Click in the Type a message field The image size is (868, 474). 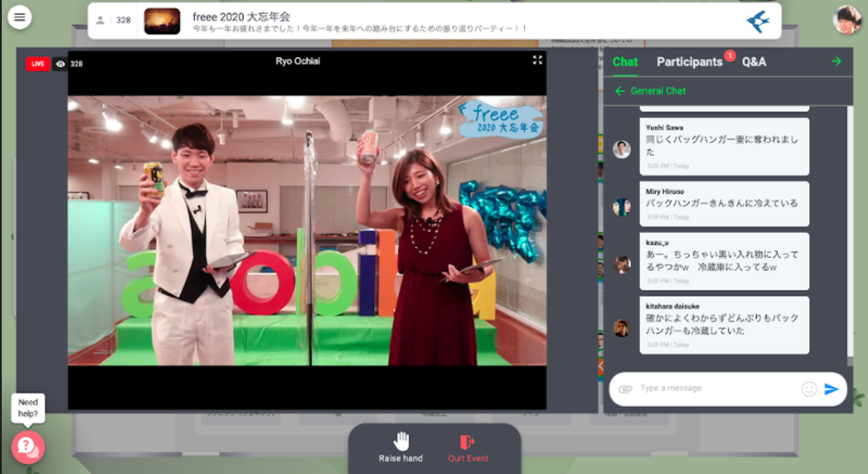point(717,388)
